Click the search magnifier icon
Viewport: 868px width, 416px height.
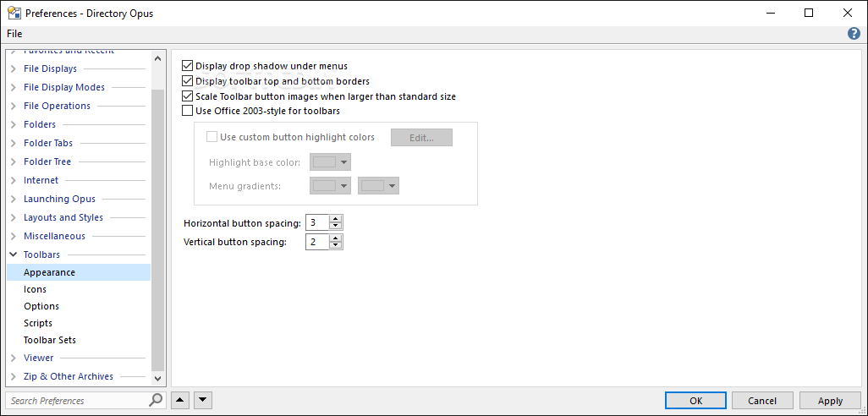coord(157,400)
